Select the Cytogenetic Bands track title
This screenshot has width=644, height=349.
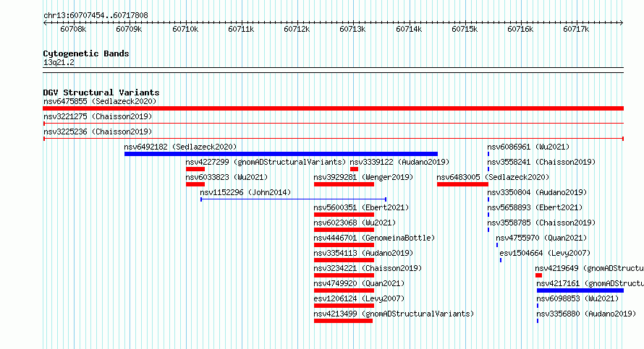click(x=86, y=53)
